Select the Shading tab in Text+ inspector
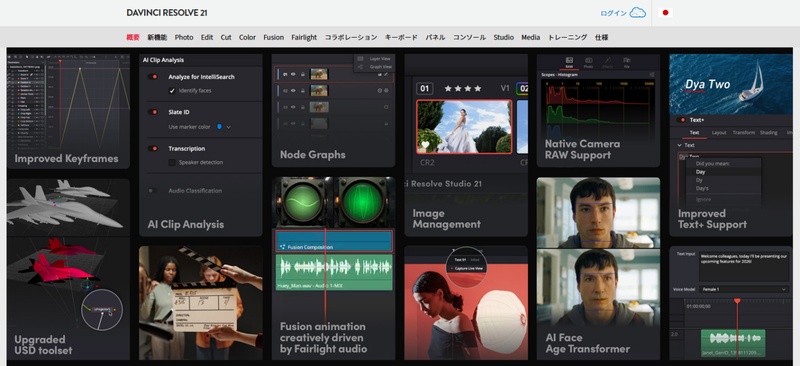 pyautogui.click(x=768, y=132)
